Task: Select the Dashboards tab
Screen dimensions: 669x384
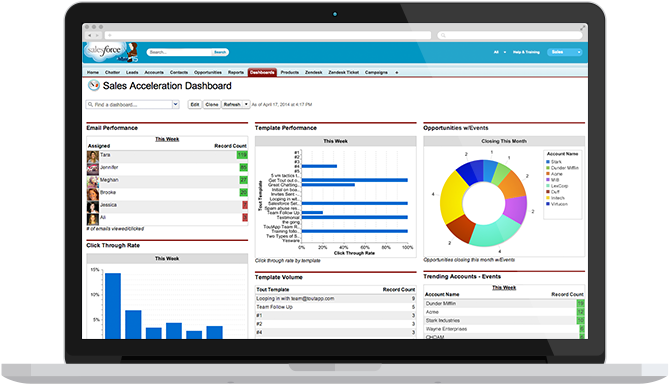Action: coord(262,73)
